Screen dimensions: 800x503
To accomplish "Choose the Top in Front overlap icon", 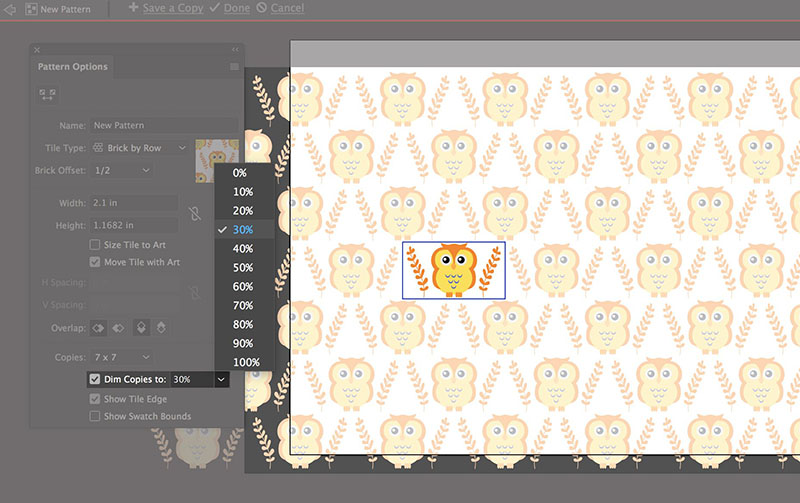I will pos(141,328).
